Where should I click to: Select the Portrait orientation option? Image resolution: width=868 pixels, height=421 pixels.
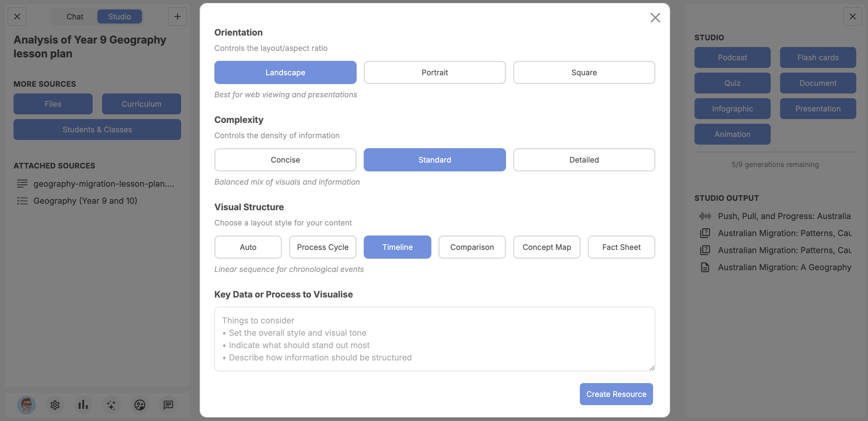435,72
